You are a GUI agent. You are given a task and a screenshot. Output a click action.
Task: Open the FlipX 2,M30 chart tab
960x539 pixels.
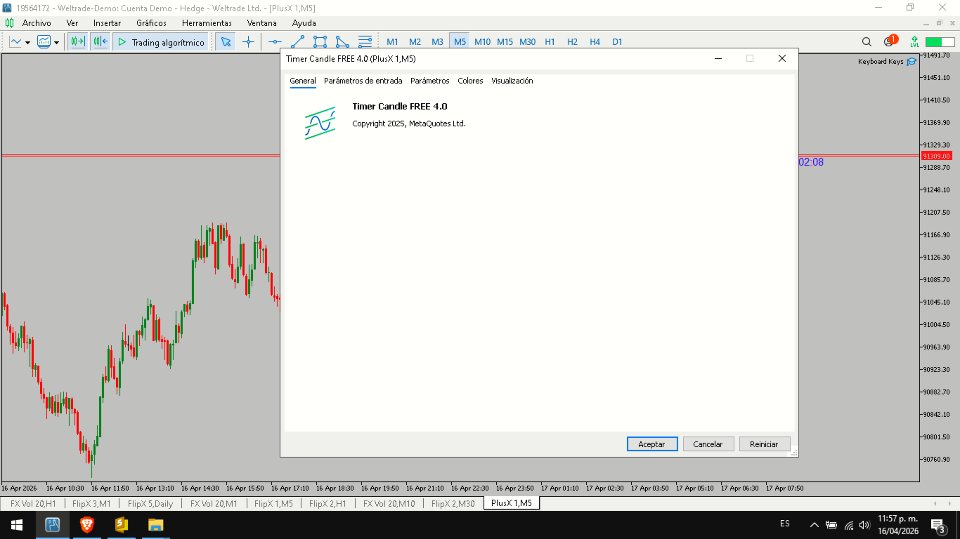point(453,503)
